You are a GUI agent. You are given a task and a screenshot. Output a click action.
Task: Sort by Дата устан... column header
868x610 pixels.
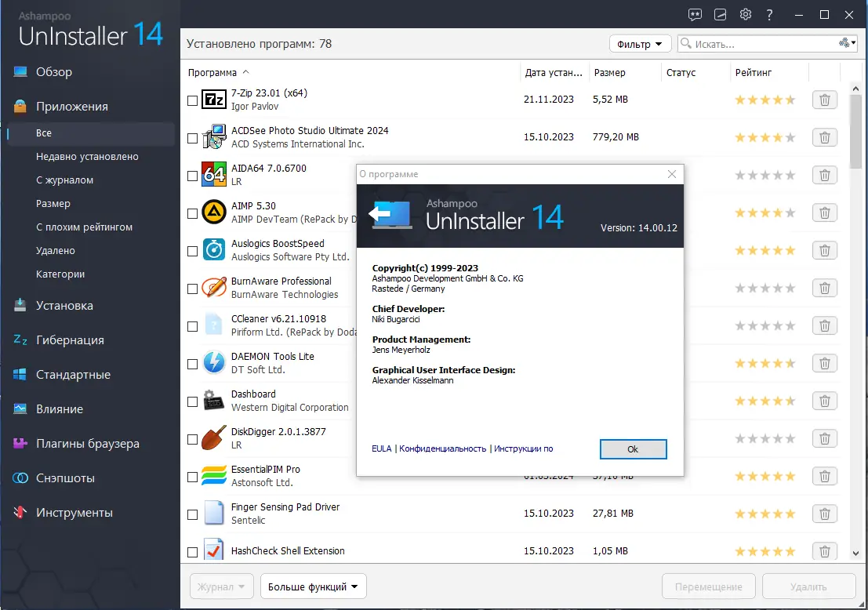pos(554,72)
